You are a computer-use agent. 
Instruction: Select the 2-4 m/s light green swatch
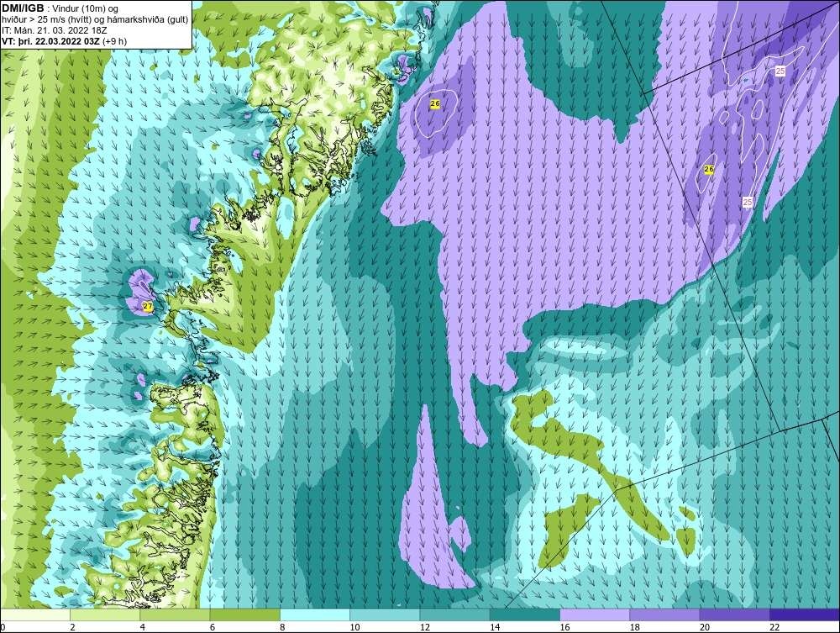pos(105,615)
